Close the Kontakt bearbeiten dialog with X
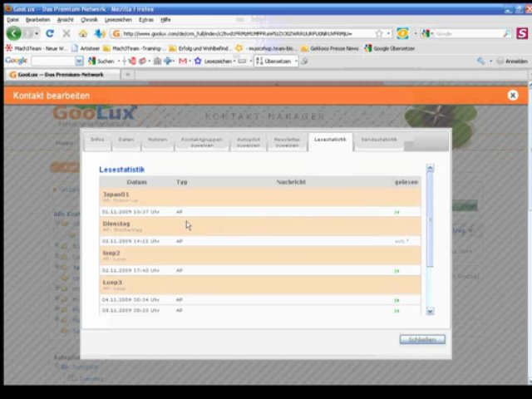The width and height of the screenshot is (532, 399). pos(512,96)
